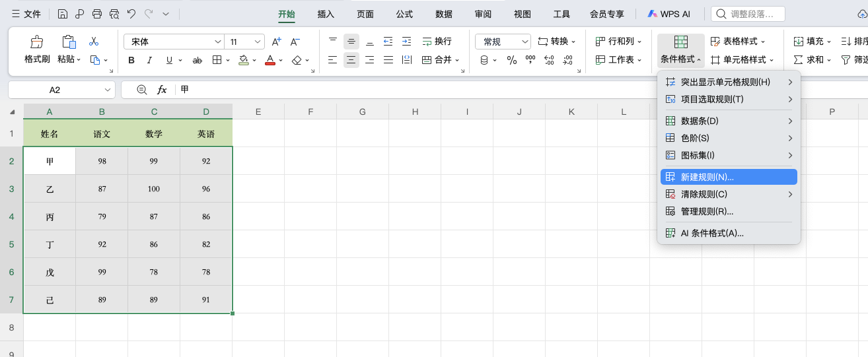Toggle vertical middle alignment
The image size is (868, 357).
(x=351, y=42)
